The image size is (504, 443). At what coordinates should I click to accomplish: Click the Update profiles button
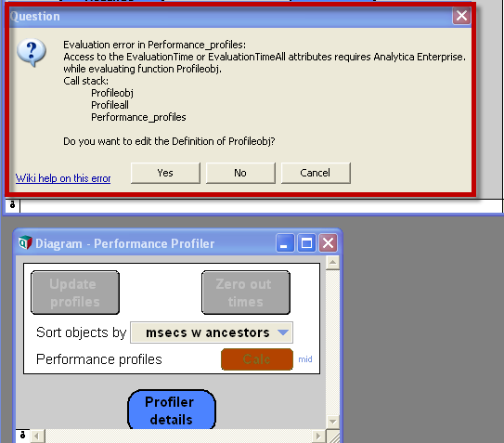[75, 293]
